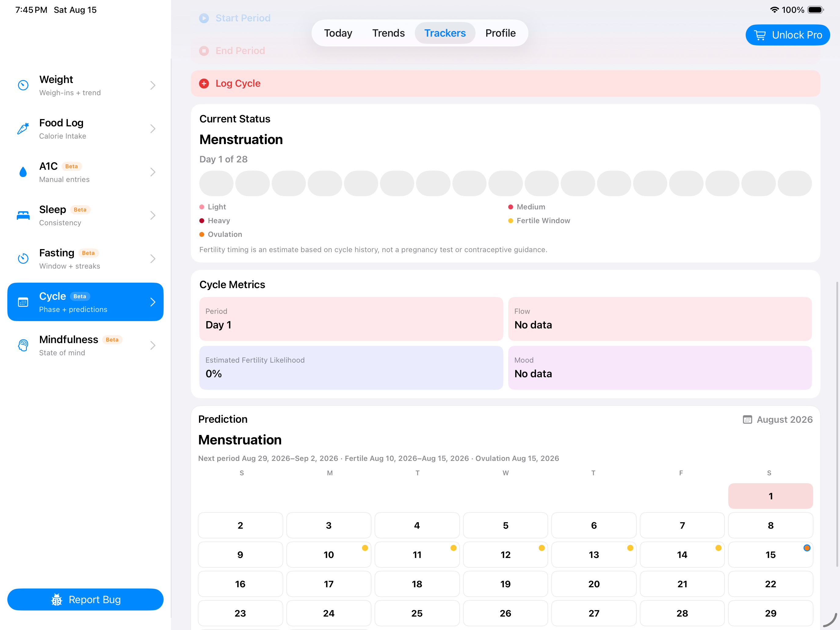The image size is (840, 630).
Task: Expand the Cycle tracker chevron
Action: tap(153, 302)
